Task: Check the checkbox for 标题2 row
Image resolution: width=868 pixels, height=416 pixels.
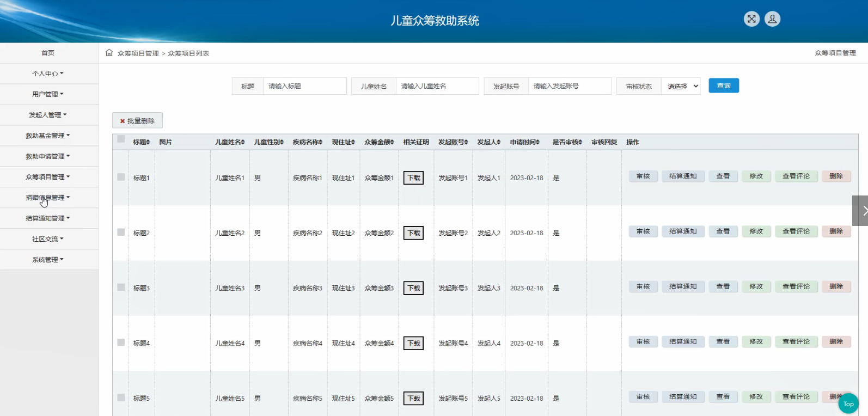Action: point(121,232)
